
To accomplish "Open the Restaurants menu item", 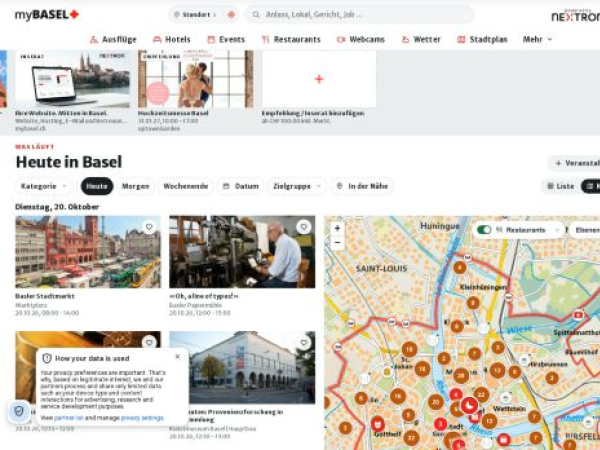I will (291, 39).
